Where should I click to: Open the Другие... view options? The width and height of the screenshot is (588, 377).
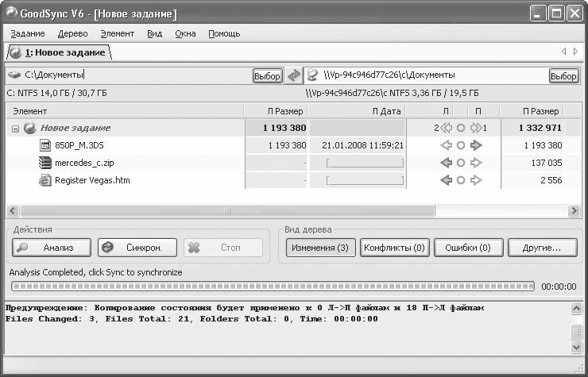[x=542, y=248]
